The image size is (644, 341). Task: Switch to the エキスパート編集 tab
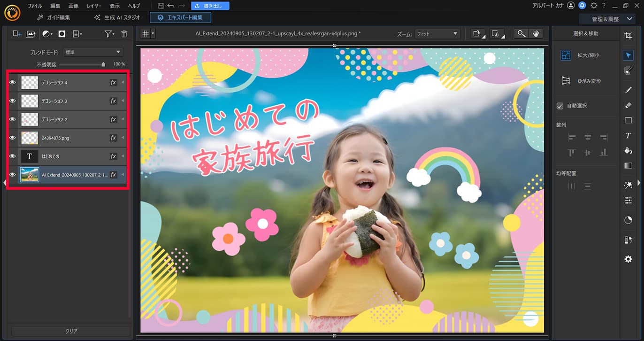coord(180,17)
